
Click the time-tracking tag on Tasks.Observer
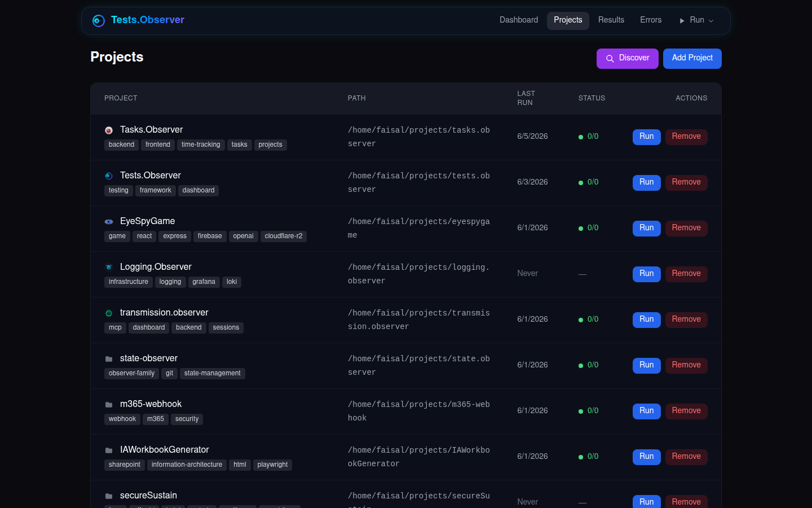201,145
